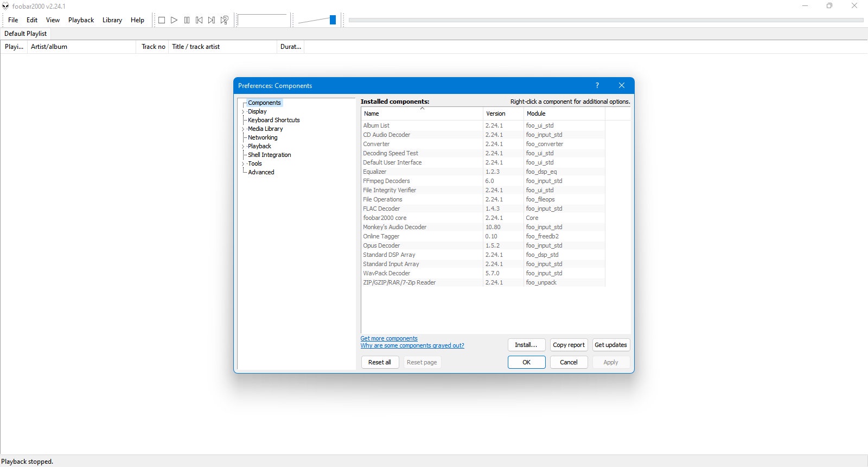Image resolution: width=868 pixels, height=467 pixels.
Task: Start playback with the Play icon
Action: [x=174, y=20]
